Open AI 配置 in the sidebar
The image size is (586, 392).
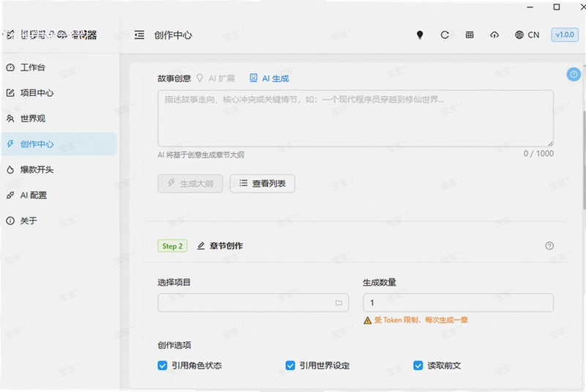coord(59,195)
